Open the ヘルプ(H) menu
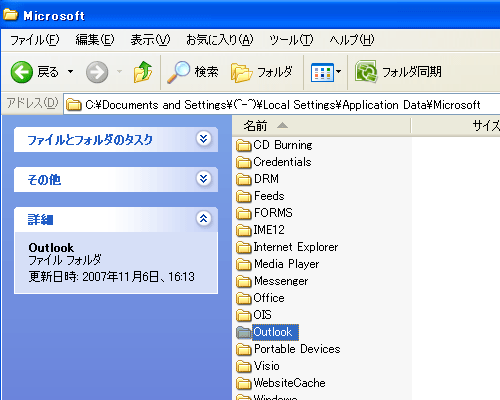Viewport: 500px width, 400px height. tap(352, 40)
